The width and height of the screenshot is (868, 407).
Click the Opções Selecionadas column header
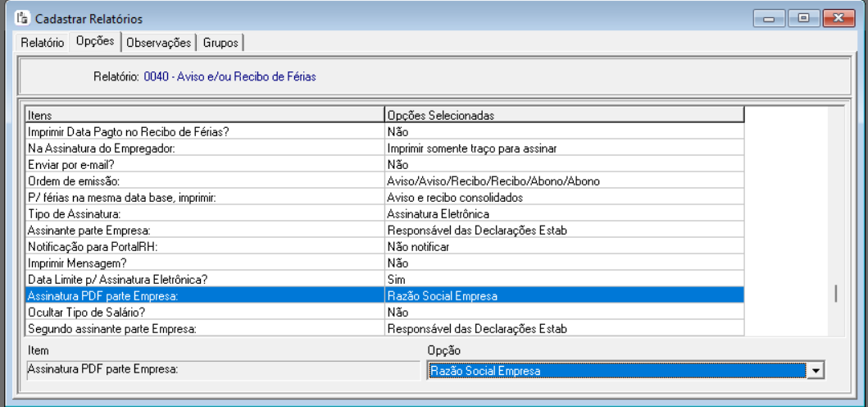(564, 115)
